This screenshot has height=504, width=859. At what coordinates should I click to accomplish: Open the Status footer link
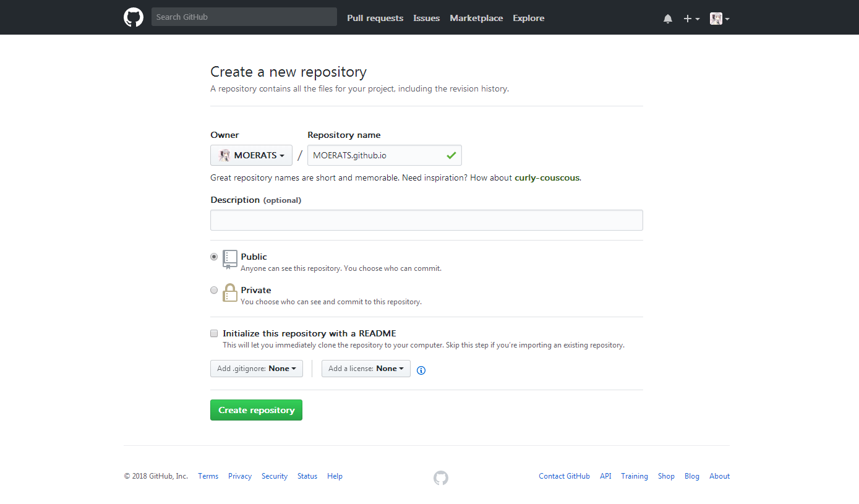(x=307, y=476)
